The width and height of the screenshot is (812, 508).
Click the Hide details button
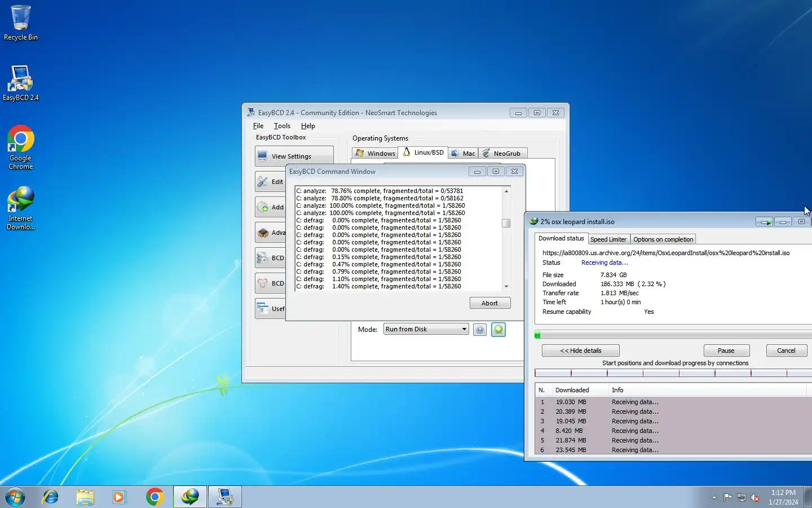click(581, 351)
